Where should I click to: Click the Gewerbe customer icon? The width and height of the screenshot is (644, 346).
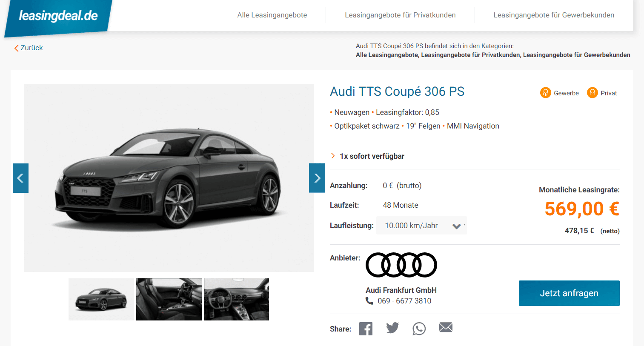[x=545, y=92]
